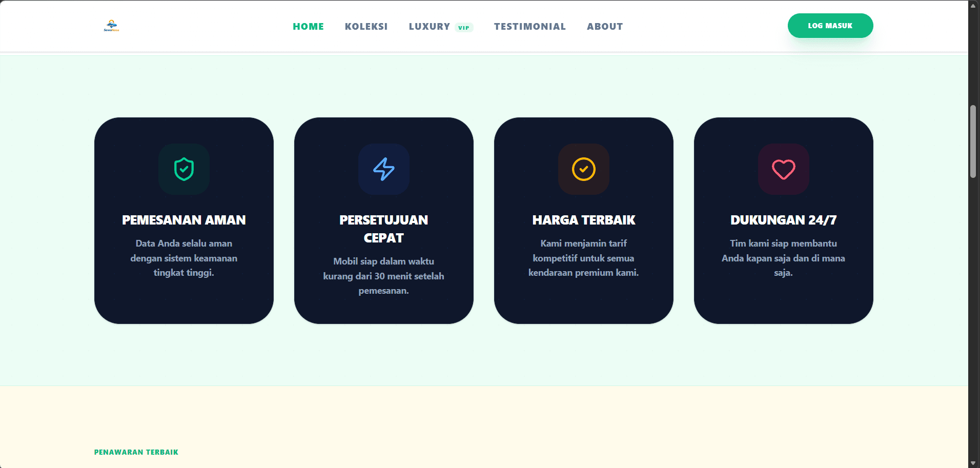The image size is (980, 468).
Task: Select the Persetujuan Cepat card heading
Action: pos(384,229)
